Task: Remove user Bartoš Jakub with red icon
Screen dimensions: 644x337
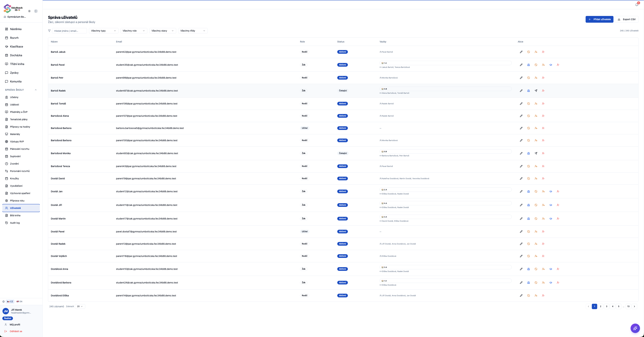Action: (x=543, y=52)
